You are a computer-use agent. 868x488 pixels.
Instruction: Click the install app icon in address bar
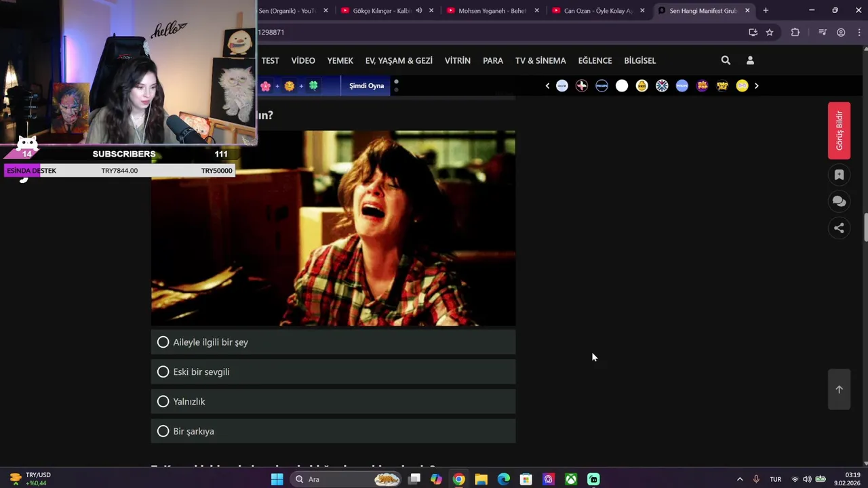753,32
